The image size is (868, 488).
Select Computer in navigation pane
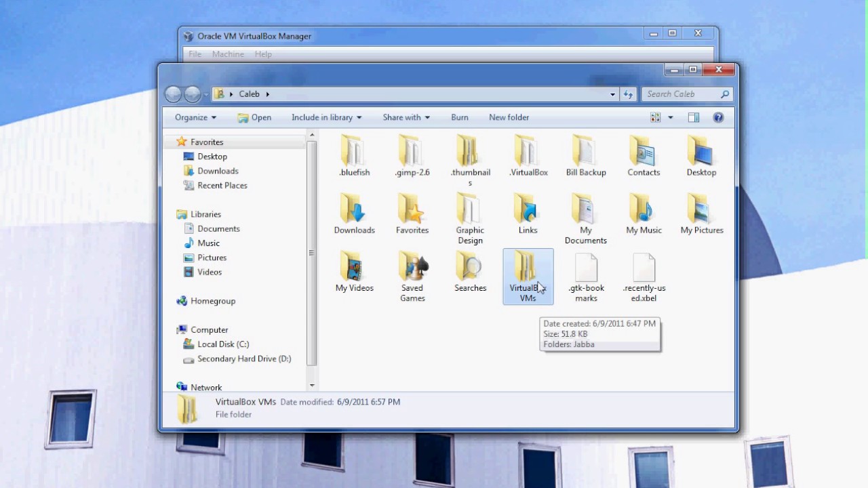click(x=209, y=329)
